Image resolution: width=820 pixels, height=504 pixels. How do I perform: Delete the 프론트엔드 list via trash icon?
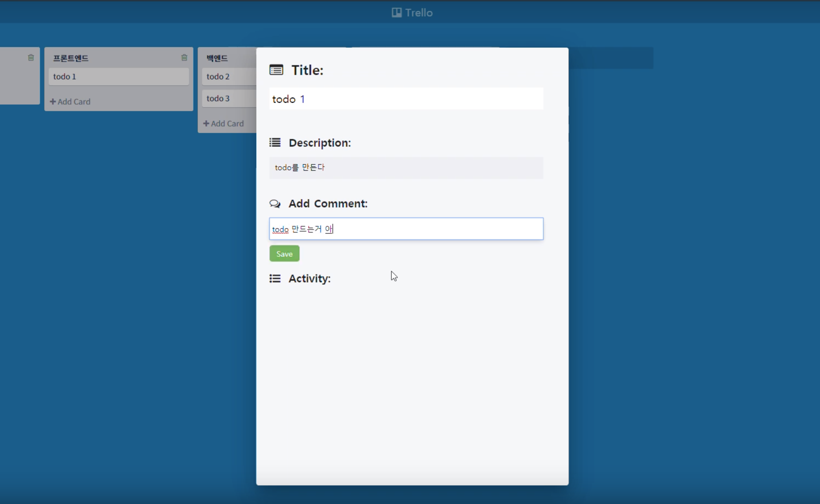click(184, 58)
